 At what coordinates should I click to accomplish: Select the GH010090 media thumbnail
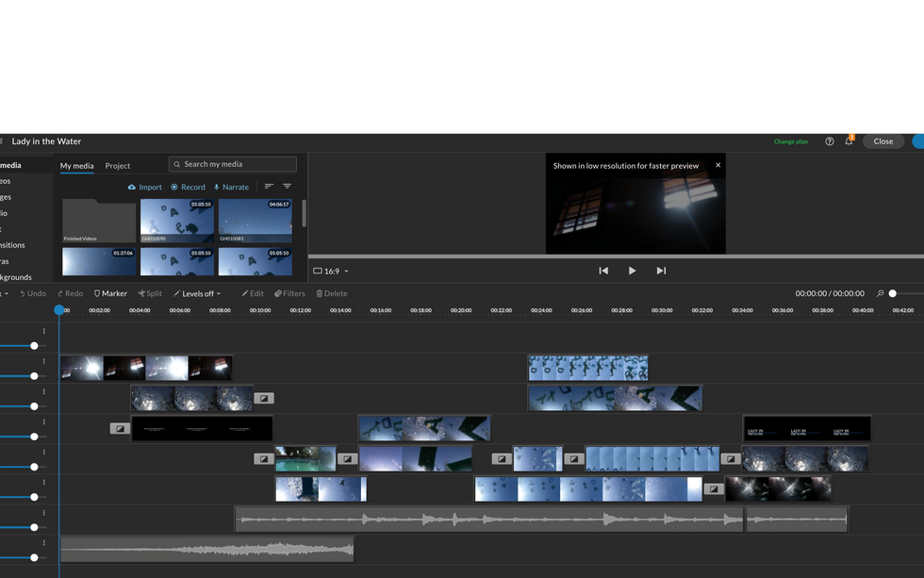point(177,221)
